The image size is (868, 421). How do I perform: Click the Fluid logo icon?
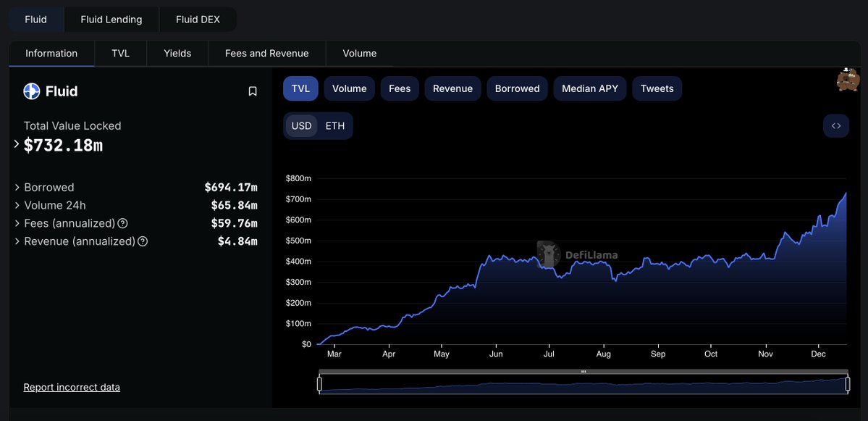[32, 91]
